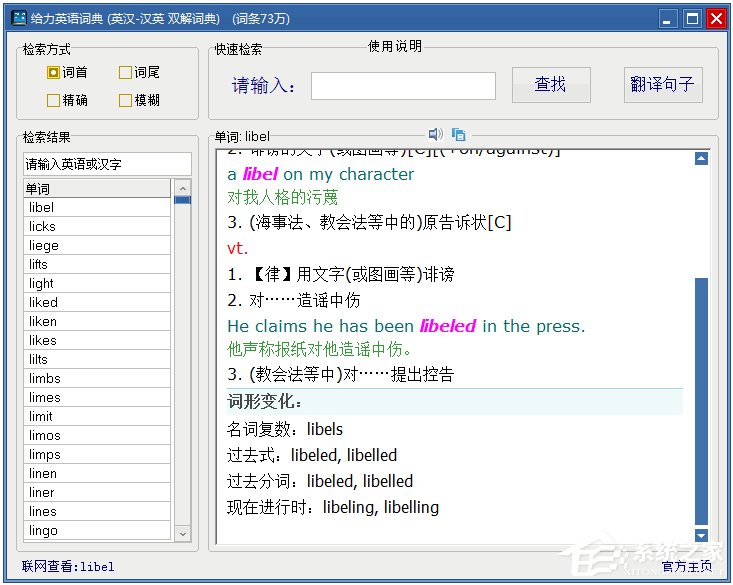The width and height of the screenshot is (733, 585).
Task: Copy the definition using the copy icon
Action: tap(459, 135)
